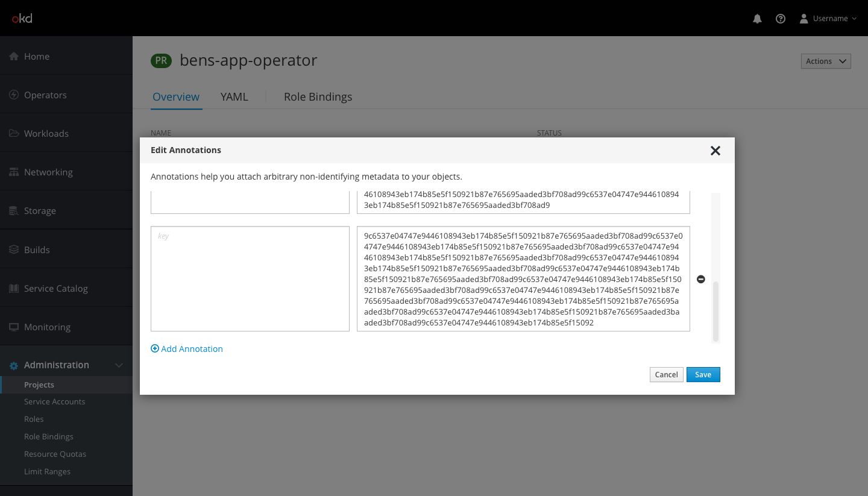Save the annotation changes
The height and width of the screenshot is (496, 868).
point(703,374)
